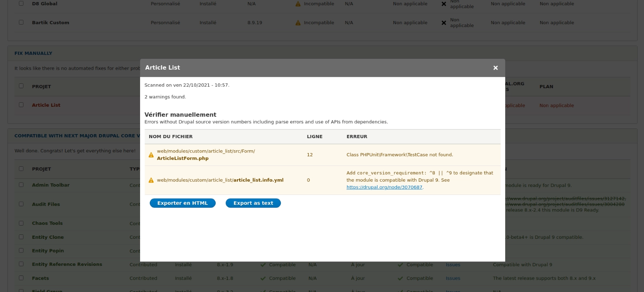Check the Admin Toolbar checkbox

tap(21, 184)
